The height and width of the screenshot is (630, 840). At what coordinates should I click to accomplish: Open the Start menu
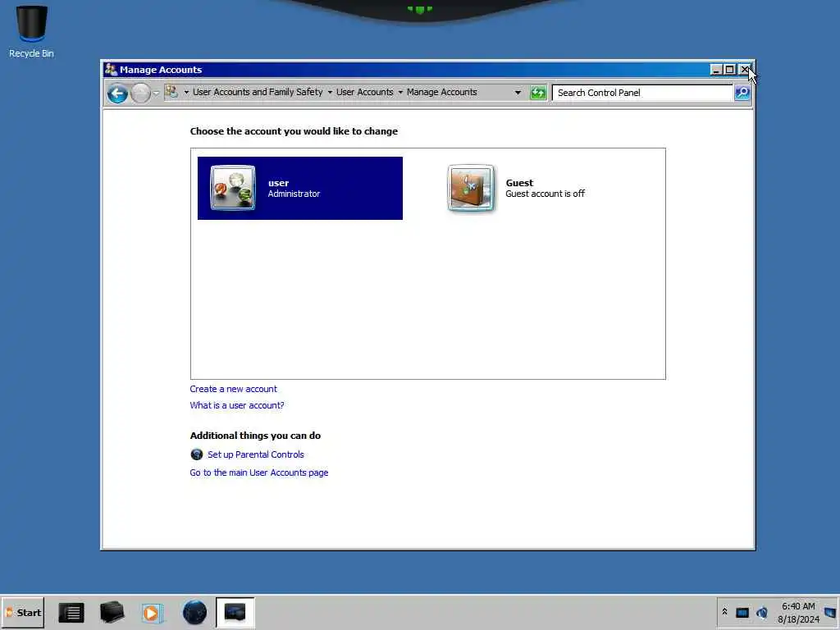point(23,612)
